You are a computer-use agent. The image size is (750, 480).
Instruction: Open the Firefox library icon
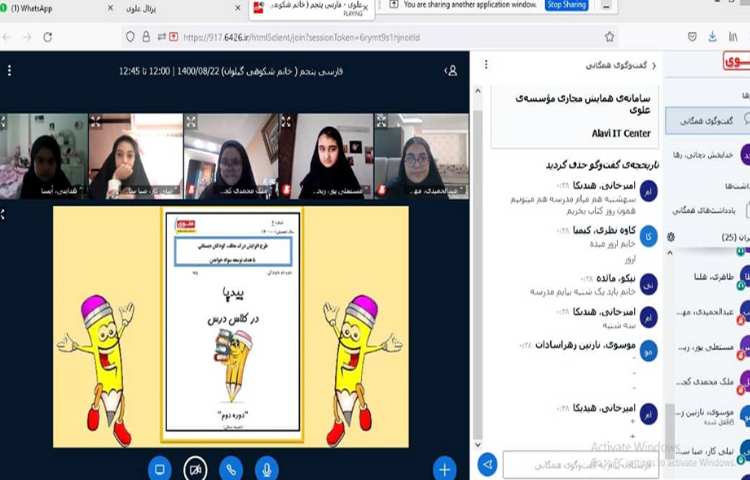(733, 37)
